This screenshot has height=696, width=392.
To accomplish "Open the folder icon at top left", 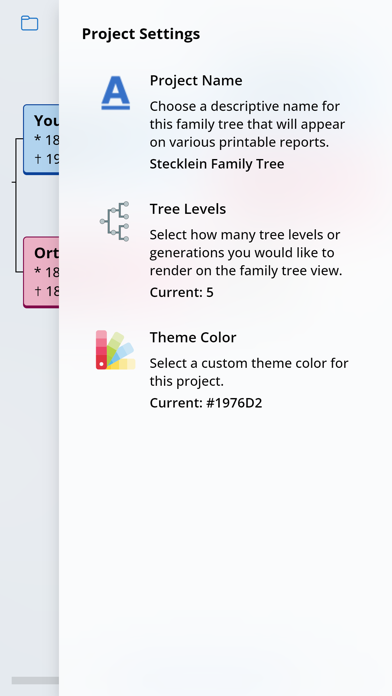I will [x=29, y=23].
